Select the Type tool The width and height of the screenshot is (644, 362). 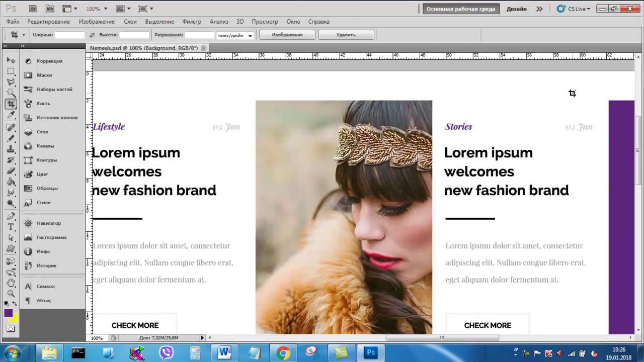11,227
